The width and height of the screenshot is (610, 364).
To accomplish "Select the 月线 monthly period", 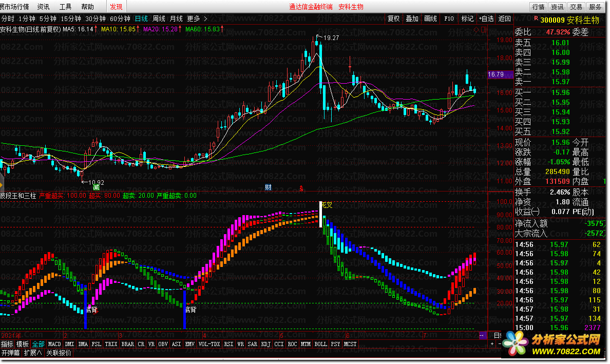I will pyautogui.click(x=176, y=18).
